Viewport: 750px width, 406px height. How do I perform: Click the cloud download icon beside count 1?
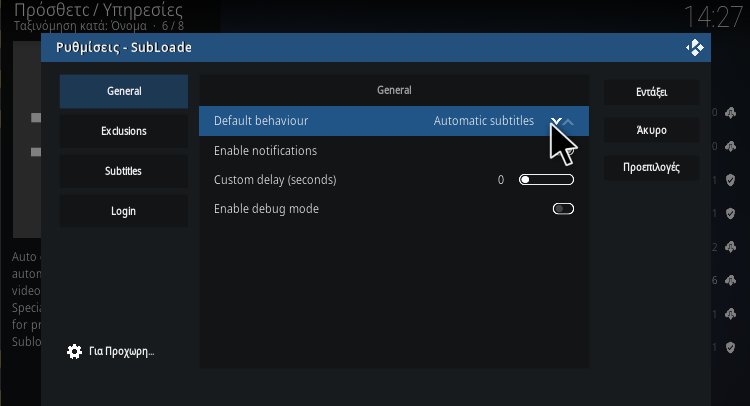click(x=730, y=314)
